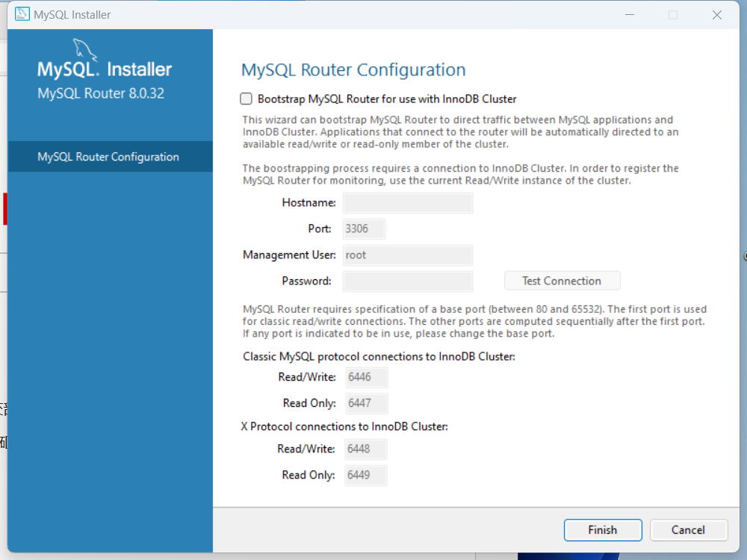Enable Bootstrap MySQL Router for InnoDB Cluster checkbox
The image size is (747, 560).
point(246,99)
